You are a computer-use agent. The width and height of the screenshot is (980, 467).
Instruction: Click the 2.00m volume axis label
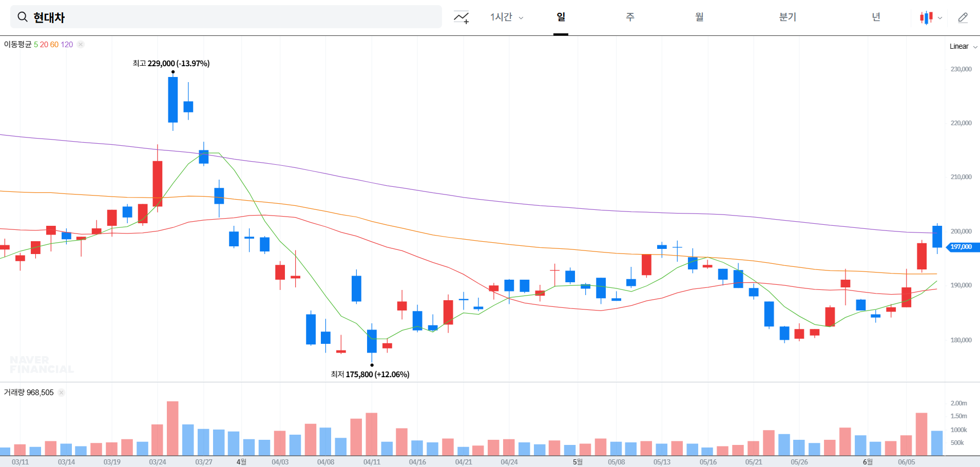coord(958,403)
